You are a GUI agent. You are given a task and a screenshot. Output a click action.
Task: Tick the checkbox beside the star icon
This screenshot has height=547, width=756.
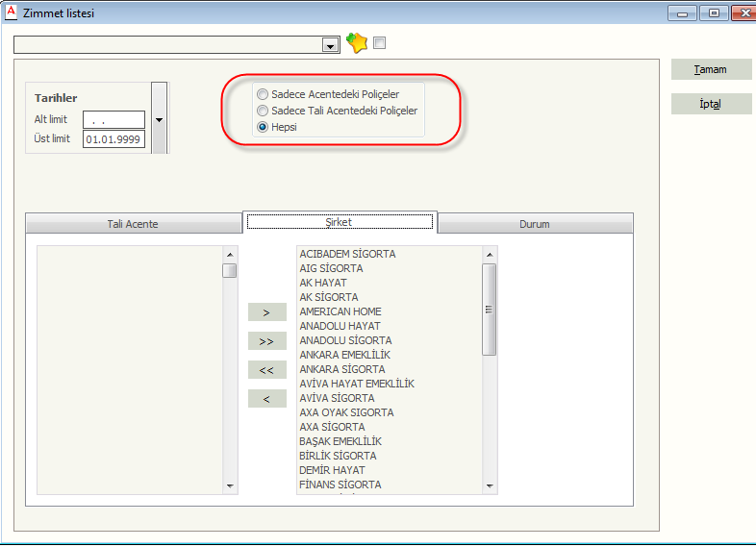point(379,42)
